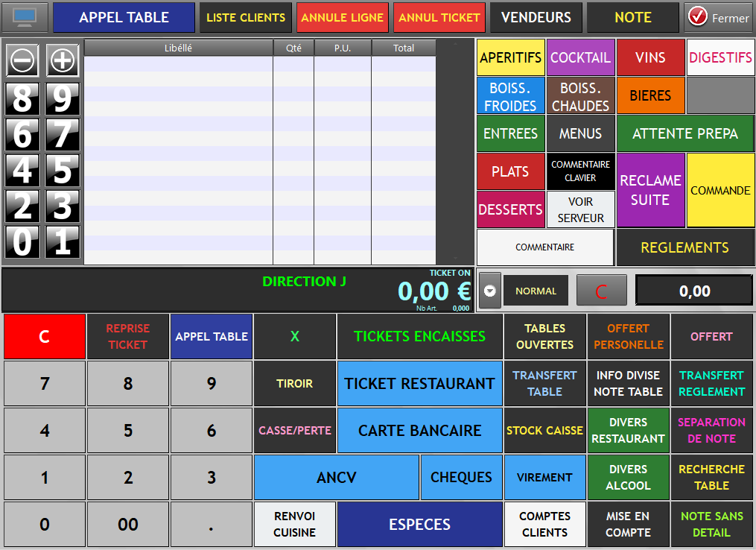This screenshot has height=550, width=756.
Task: Pay with ESPECES button
Action: tap(419, 525)
